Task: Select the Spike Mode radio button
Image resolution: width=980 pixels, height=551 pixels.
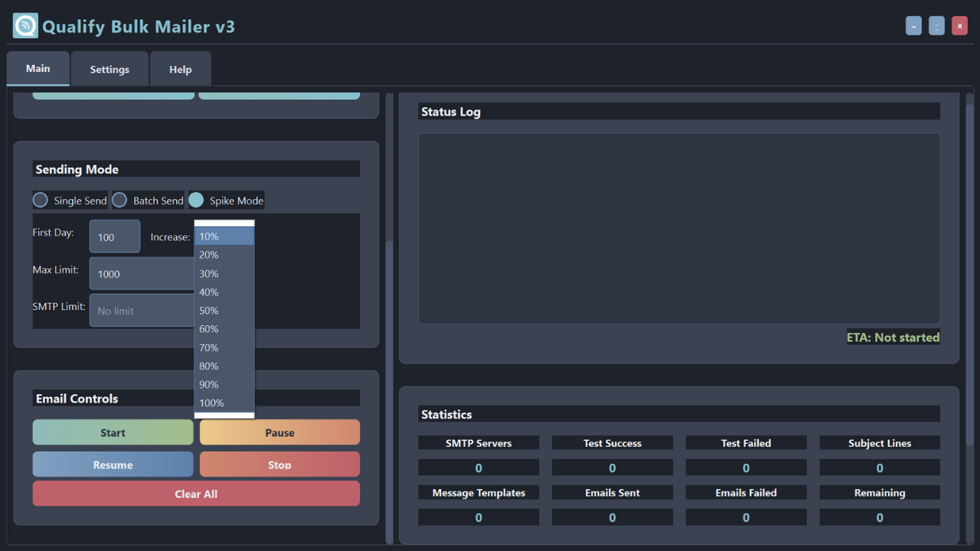Action: (197, 201)
